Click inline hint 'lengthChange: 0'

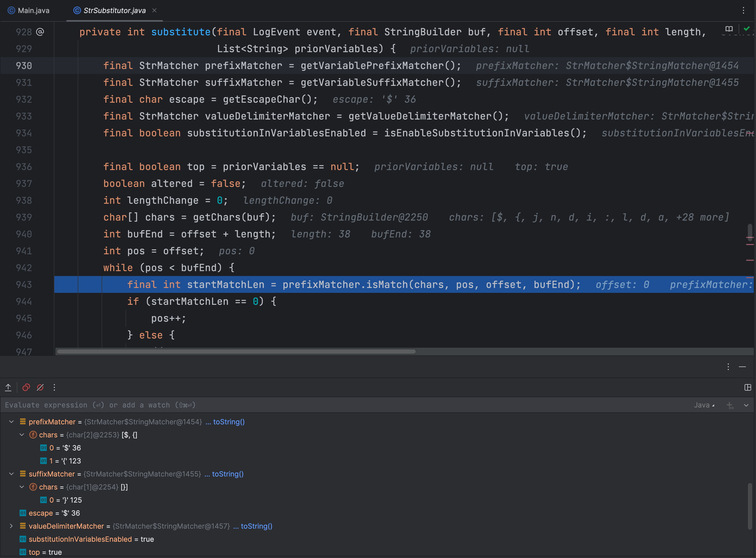[x=288, y=200]
